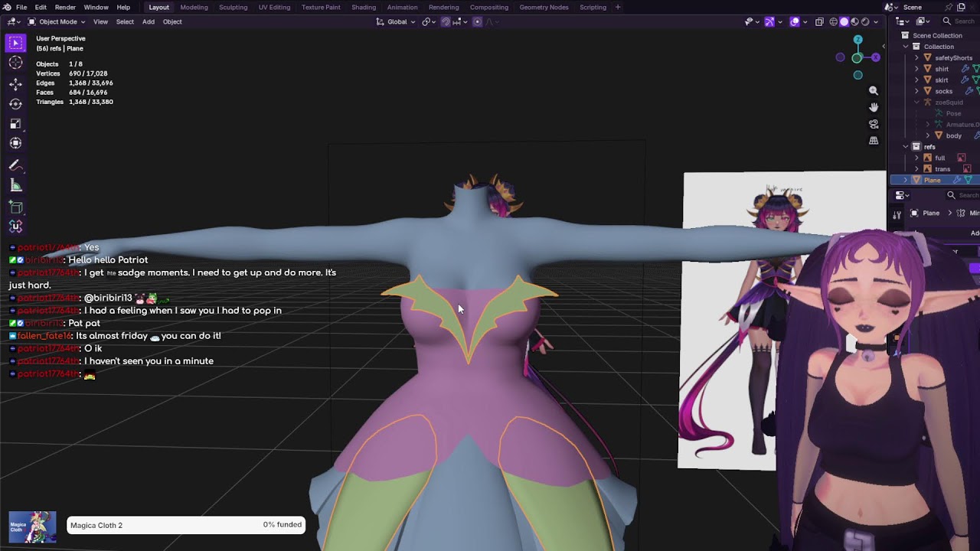Switch to the Sculpting workspace tab
The width and height of the screenshot is (980, 551).
(233, 7)
